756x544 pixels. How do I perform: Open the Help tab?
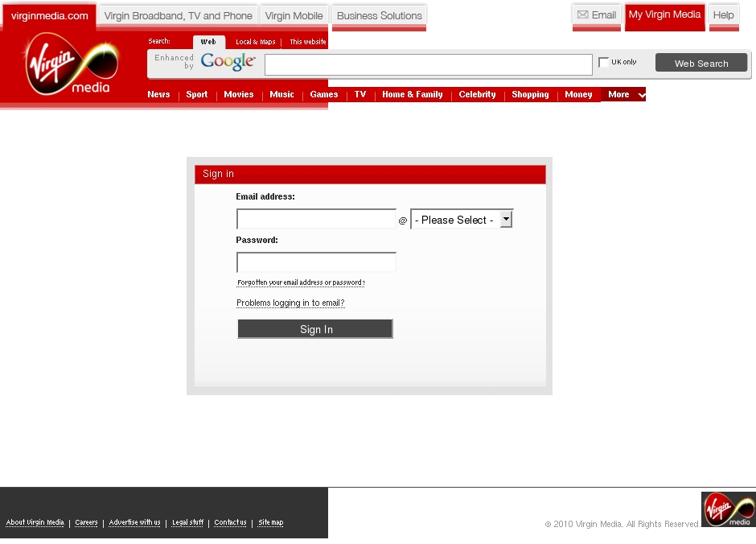tap(724, 15)
